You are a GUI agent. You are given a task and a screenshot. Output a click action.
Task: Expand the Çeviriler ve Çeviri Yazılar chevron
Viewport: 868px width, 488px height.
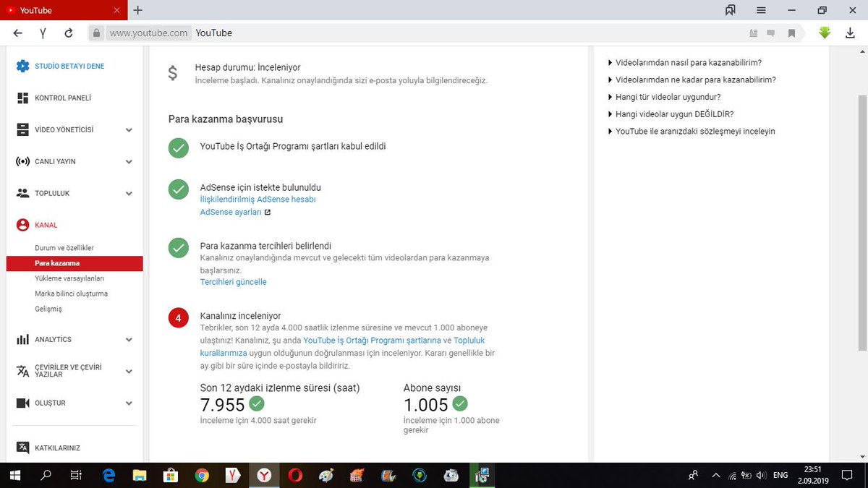point(129,372)
